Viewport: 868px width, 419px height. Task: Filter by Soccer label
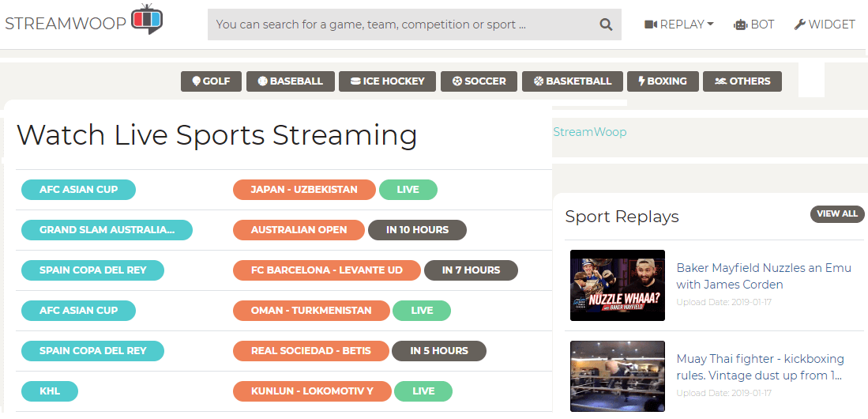[486, 81]
